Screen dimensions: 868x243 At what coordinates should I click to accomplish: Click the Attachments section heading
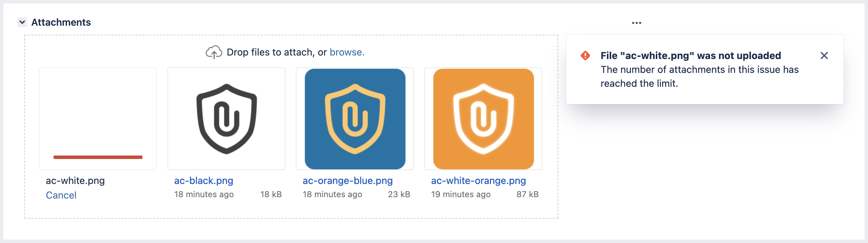[61, 23]
